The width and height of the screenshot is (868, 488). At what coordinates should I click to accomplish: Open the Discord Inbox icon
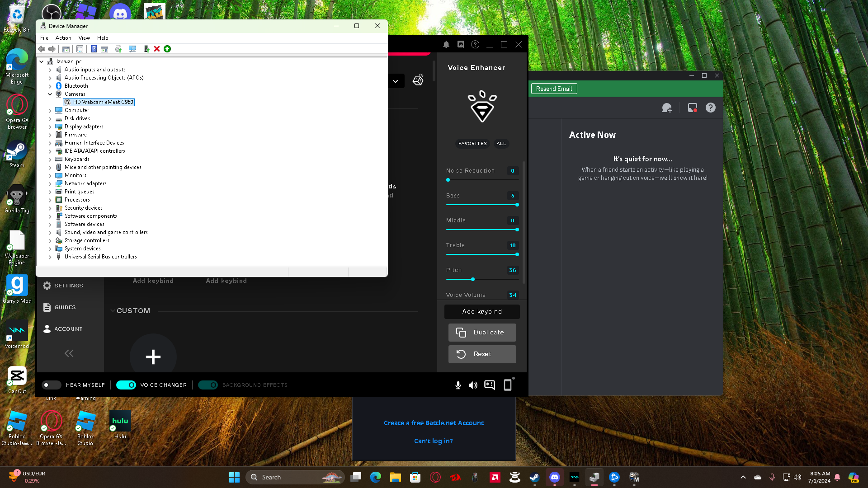pyautogui.click(x=692, y=108)
